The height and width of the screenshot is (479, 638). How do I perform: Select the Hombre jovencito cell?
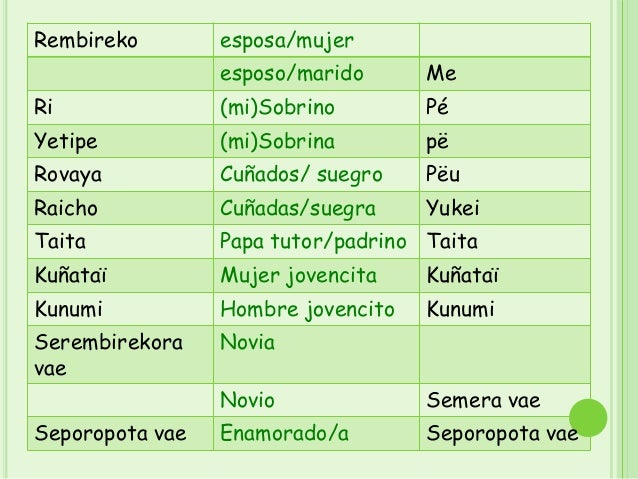[x=316, y=309]
